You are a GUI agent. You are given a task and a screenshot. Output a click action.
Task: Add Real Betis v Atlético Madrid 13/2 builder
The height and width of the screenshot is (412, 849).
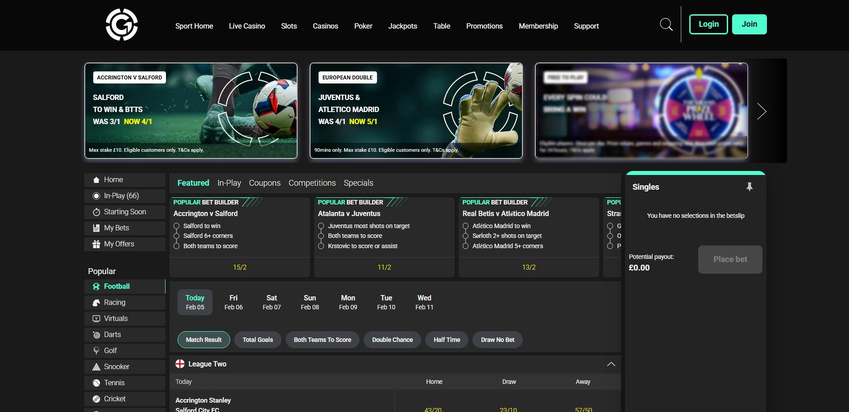click(x=529, y=267)
